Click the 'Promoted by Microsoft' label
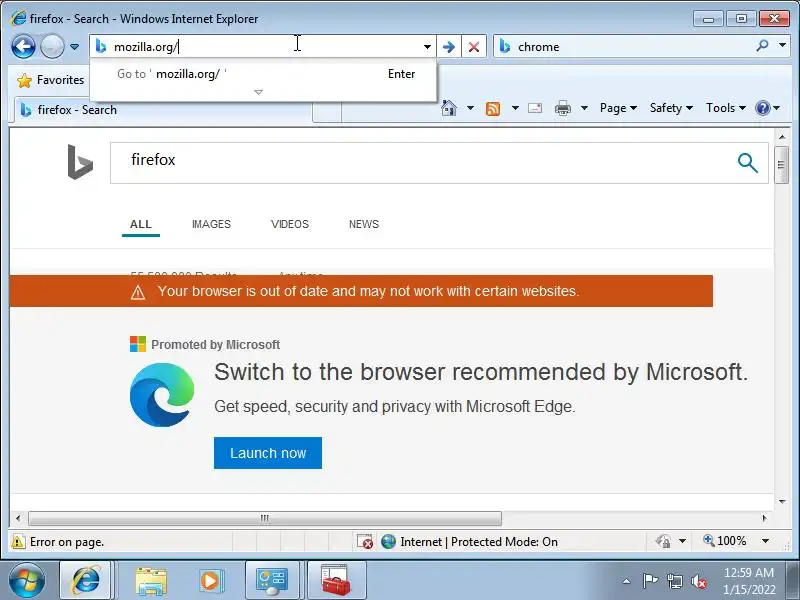This screenshot has height=600, width=800. point(215,345)
